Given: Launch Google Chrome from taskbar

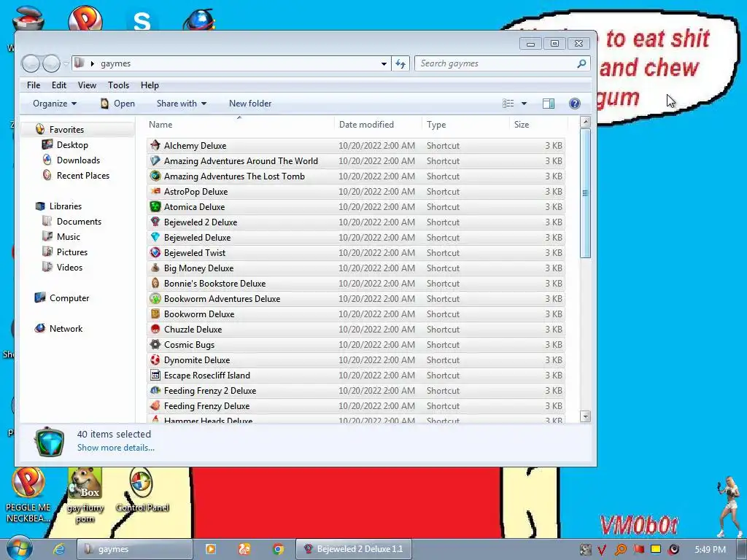Looking at the screenshot, I should point(278,549).
